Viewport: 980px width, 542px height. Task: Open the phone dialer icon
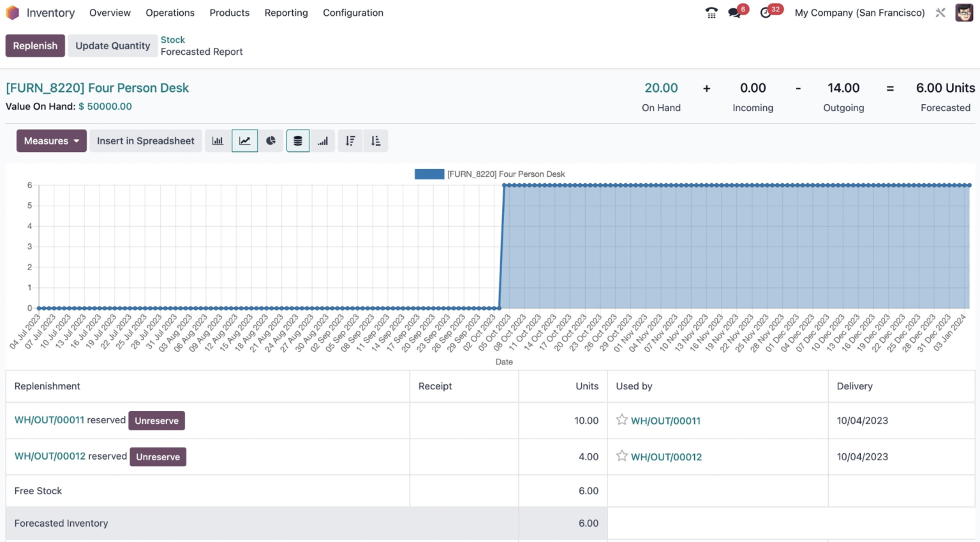click(x=711, y=12)
